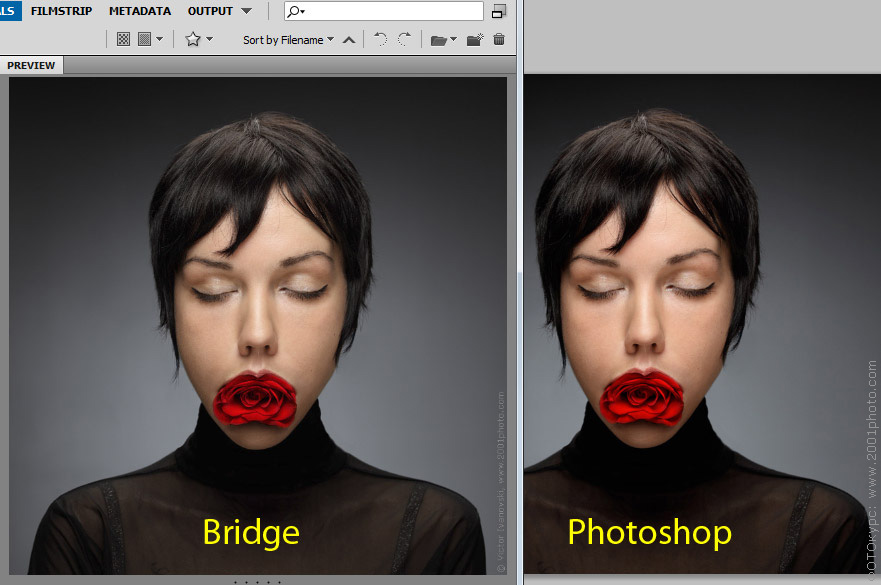Screen dimensions: 881x585
Task: Click the portrait in the Photoshop window
Action: pos(702,324)
